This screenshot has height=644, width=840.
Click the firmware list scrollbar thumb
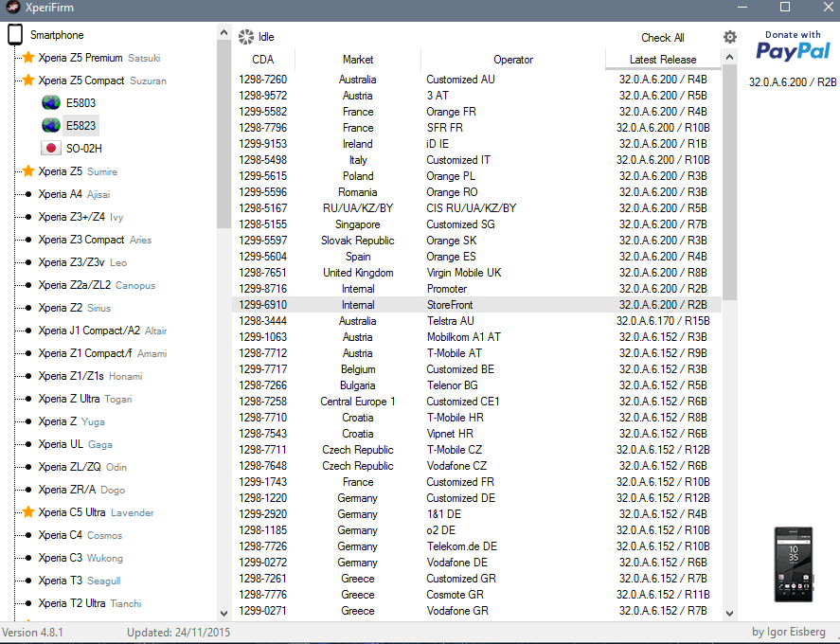pos(729,182)
